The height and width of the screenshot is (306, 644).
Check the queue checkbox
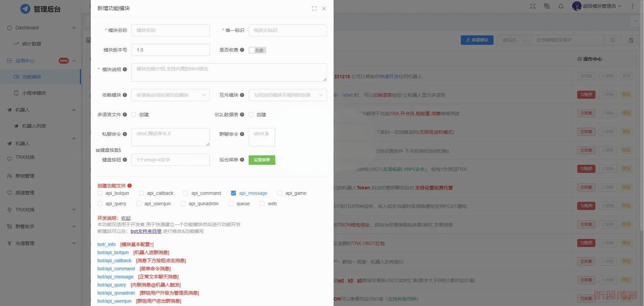(231, 204)
